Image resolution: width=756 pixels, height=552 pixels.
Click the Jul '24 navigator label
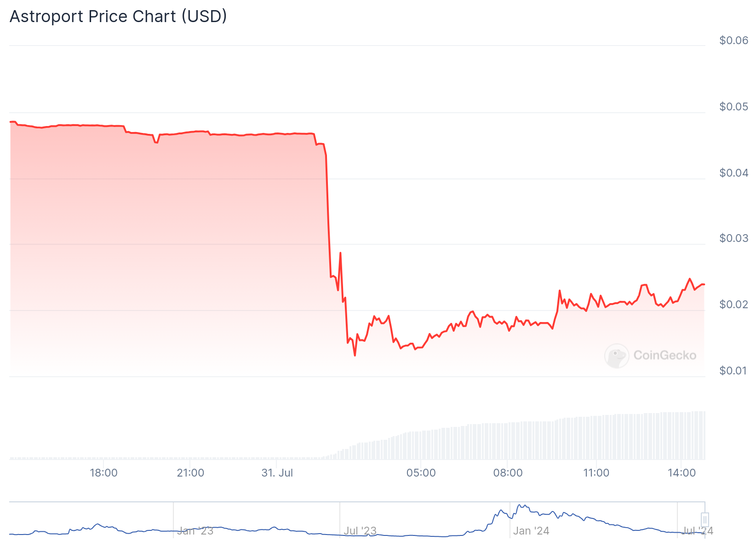[x=697, y=531]
